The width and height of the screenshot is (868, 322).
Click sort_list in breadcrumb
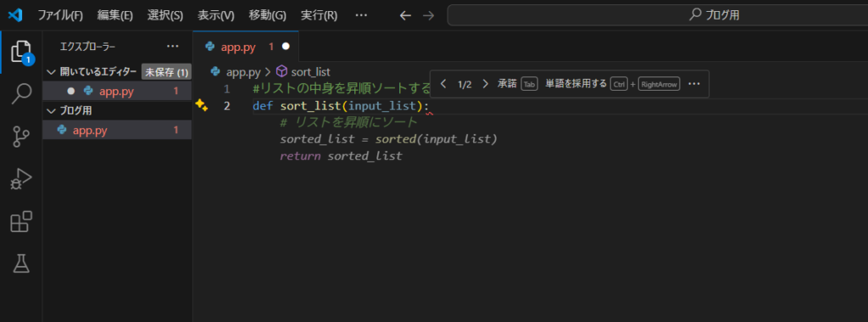click(x=310, y=72)
